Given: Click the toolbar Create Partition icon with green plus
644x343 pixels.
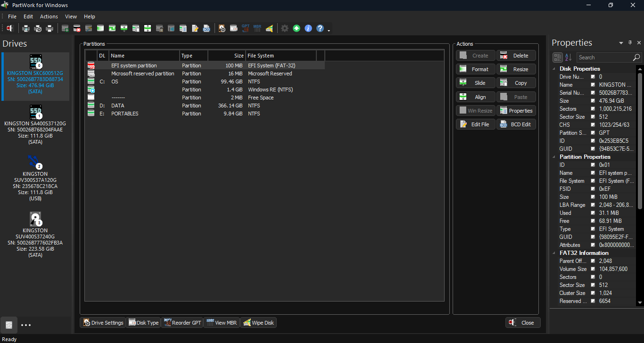Looking at the screenshot, I should (65, 28).
